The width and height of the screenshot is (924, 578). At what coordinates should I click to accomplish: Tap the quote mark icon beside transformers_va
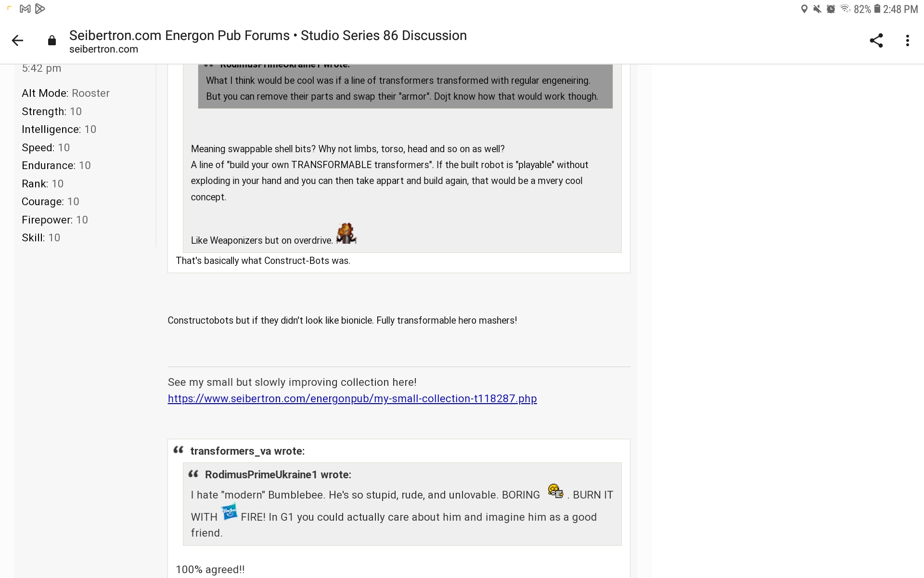coord(179,450)
